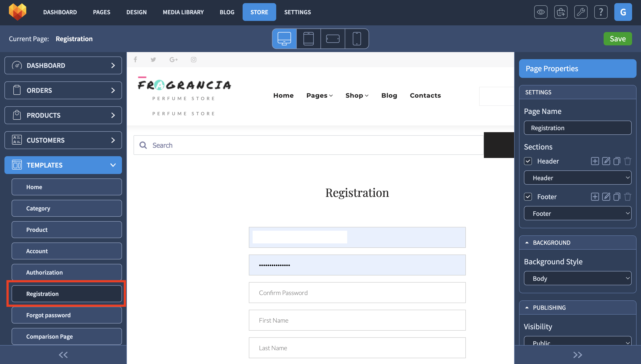641x364 pixels.
Task: Open the Footer section dropdown
Action: pos(578,213)
